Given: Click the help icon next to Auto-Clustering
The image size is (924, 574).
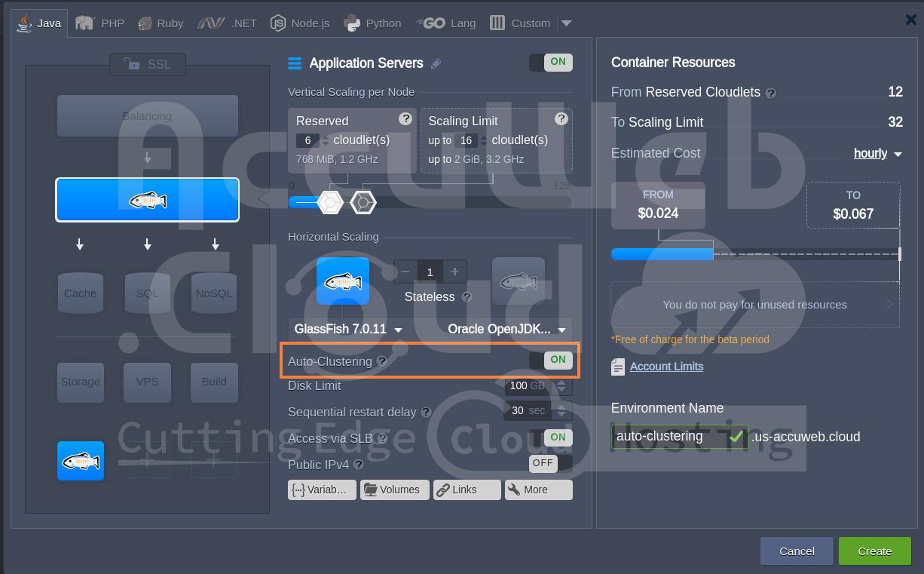Looking at the screenshot, I should coord(382,361).
